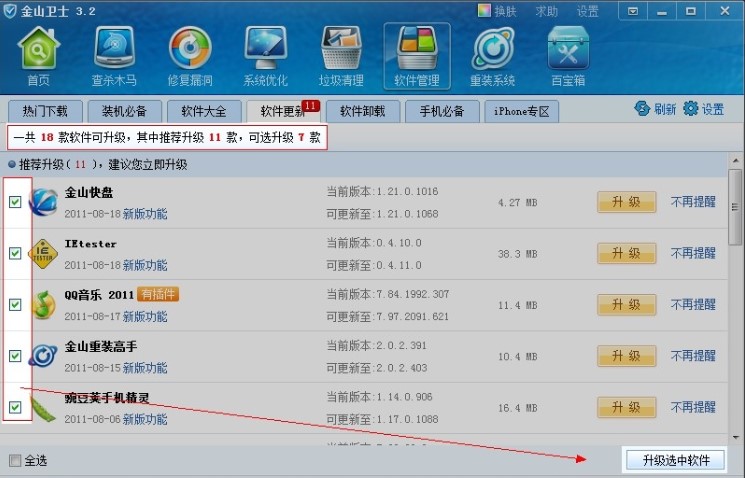This screenshot has width=745, height=478.
Task: Uncheck the 豌豆荚手机精灵 checkbox
Action: click(15, 407)
